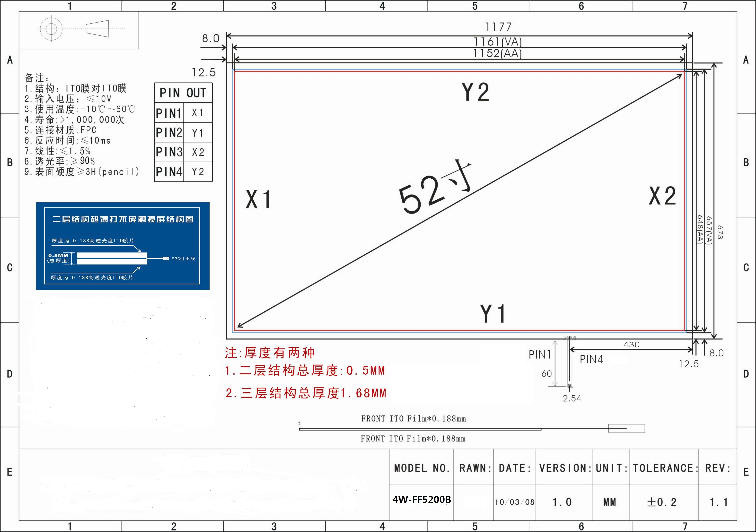Click the concentric circles projection symbol

pos(51,29)
